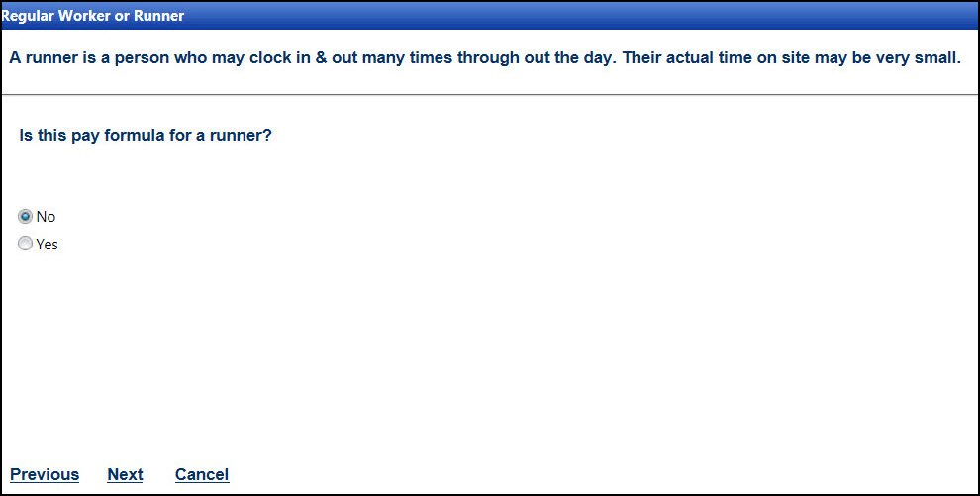The width and height of the screenshot is (980, 496).
Task: Select the Yes radio button
Action: tap(26, 245)
